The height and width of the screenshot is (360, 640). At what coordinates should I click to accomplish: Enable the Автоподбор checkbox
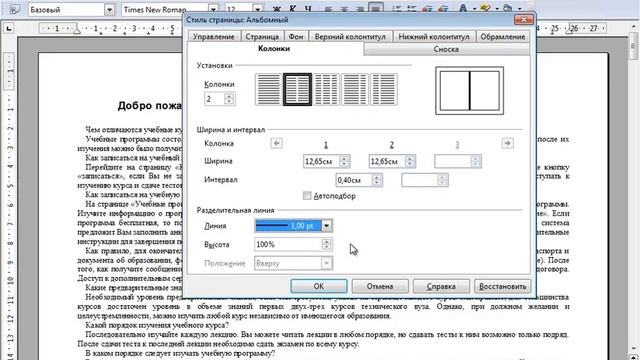[307, 196]
